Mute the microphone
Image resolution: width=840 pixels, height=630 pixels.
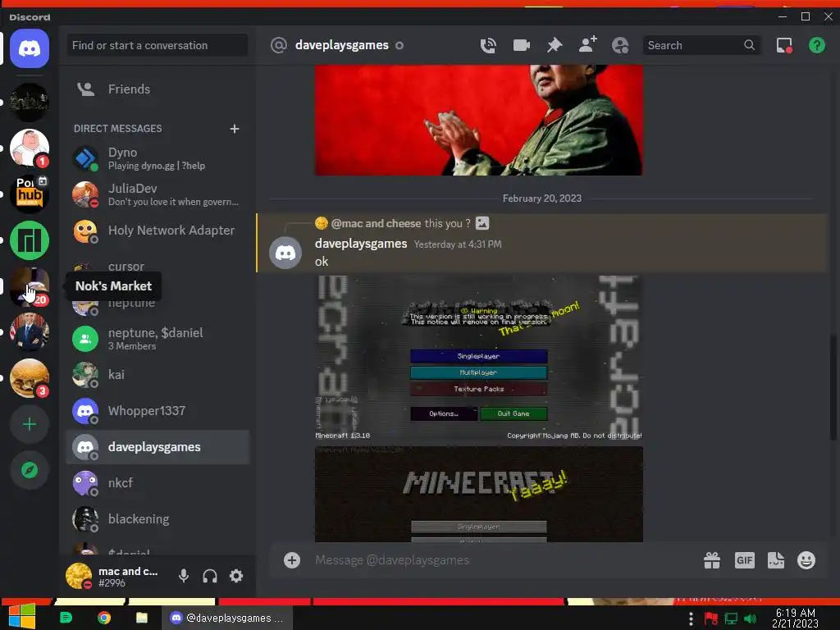183,576
